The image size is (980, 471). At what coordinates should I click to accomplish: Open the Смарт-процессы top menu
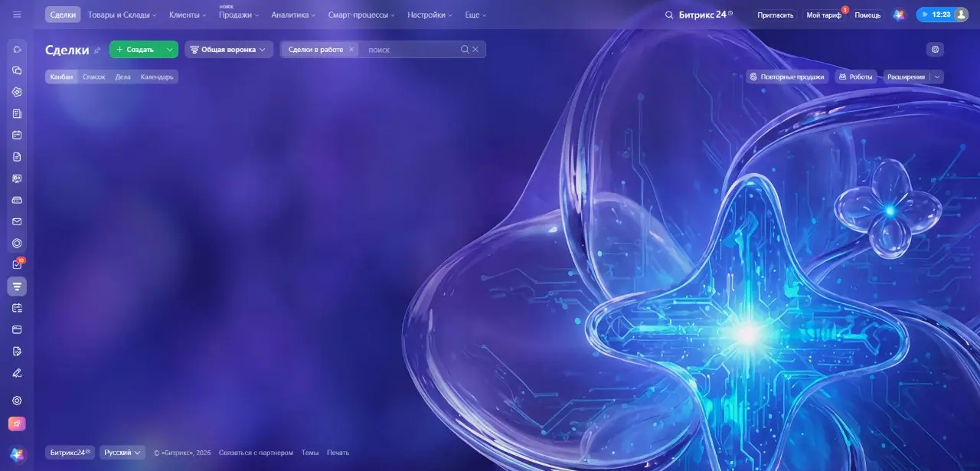point(361,15)
